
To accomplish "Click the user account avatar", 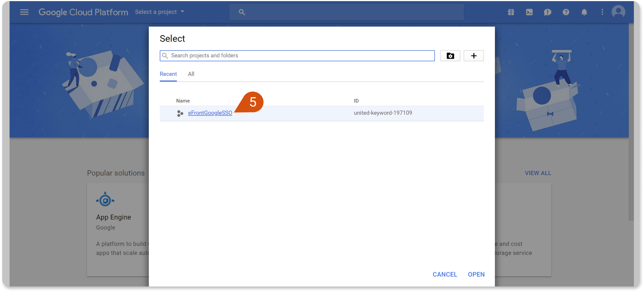I will [619, 12].
